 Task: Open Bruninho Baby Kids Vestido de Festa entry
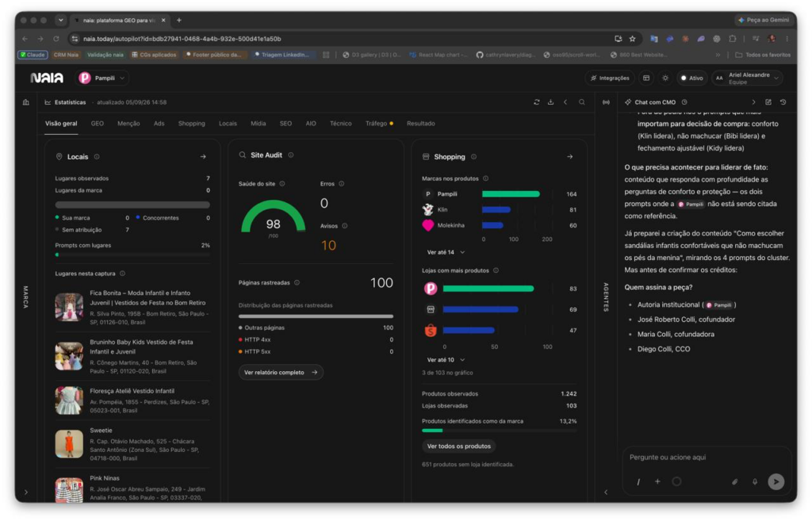pyautogui.click(x=132, y=356)
